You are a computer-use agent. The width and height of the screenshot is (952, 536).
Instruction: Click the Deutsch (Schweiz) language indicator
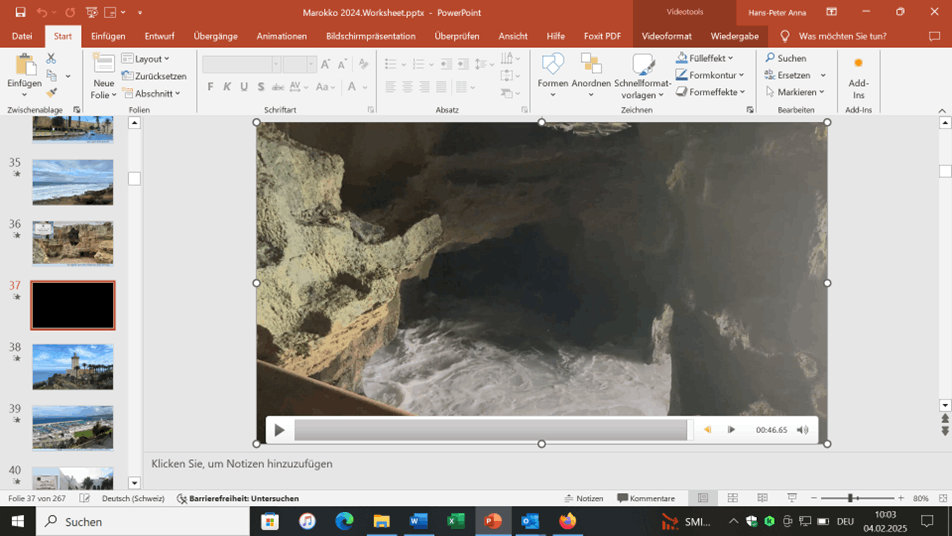(133, 498)
